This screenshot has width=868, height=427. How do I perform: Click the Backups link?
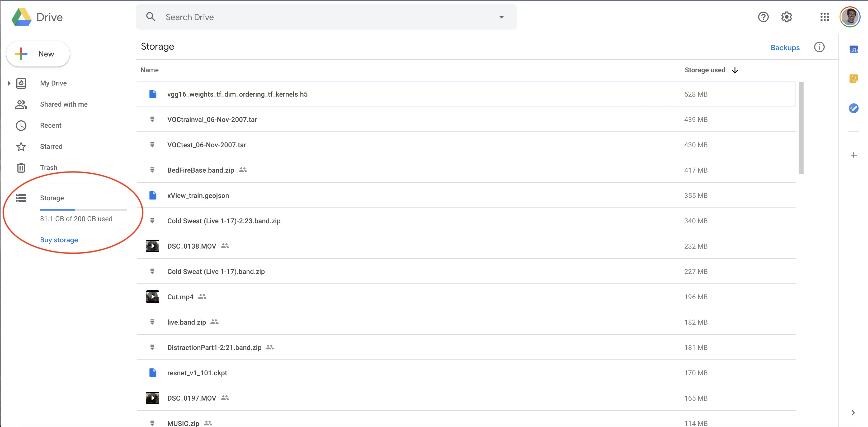click(x=785, y=48)
